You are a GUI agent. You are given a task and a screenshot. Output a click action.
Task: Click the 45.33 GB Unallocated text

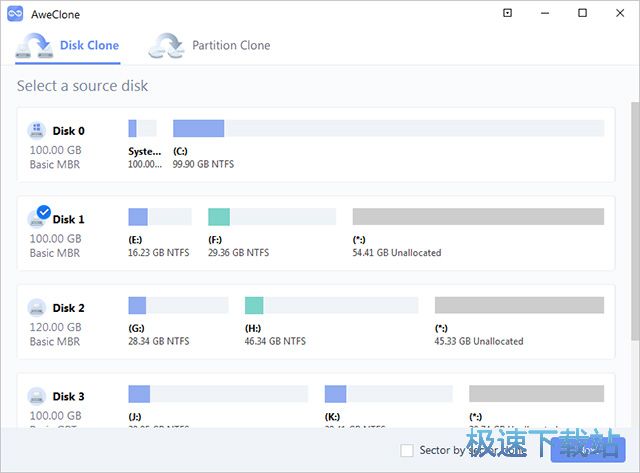(479, 341)
